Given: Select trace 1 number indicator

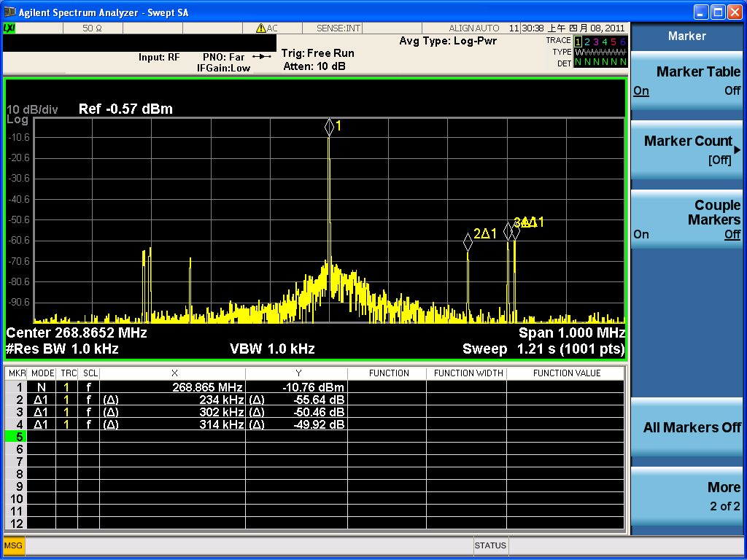Looking at the screenshot, I should (578, 42).
